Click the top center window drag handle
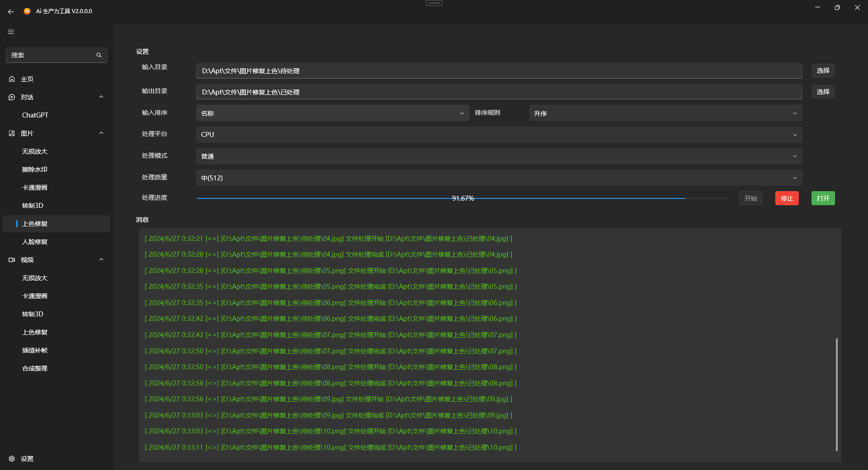The image size is (868, 470). [x=434, y=3]
